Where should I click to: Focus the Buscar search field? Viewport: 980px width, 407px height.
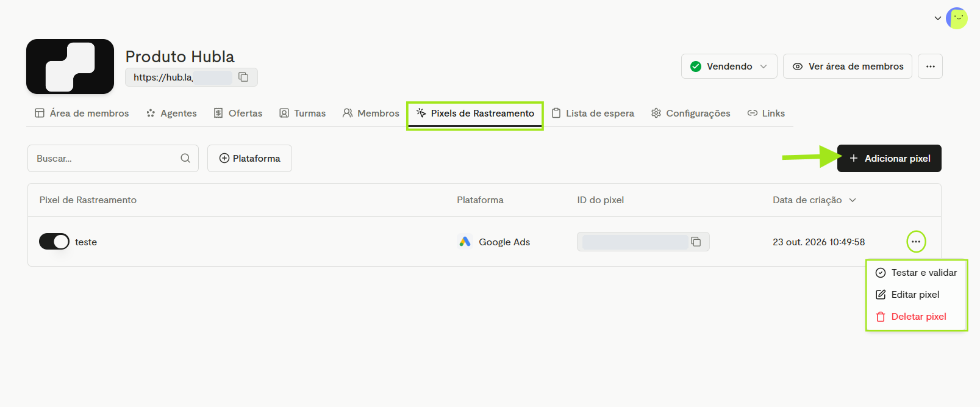tap(113, 158)
